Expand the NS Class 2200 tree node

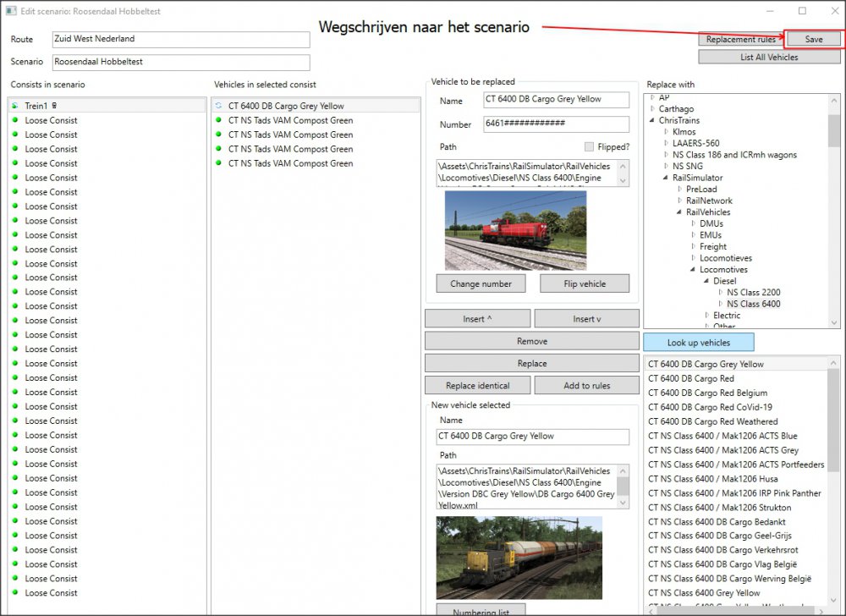coord(720,293)
